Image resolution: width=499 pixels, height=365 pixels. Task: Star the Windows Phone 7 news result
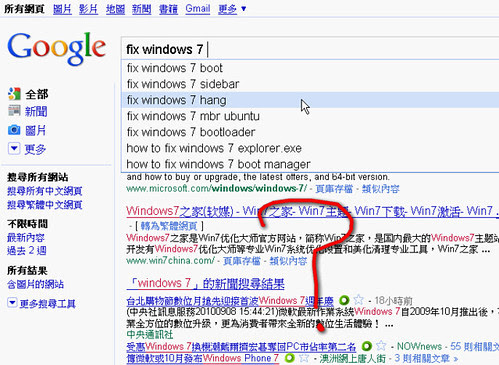pos(304,358)
